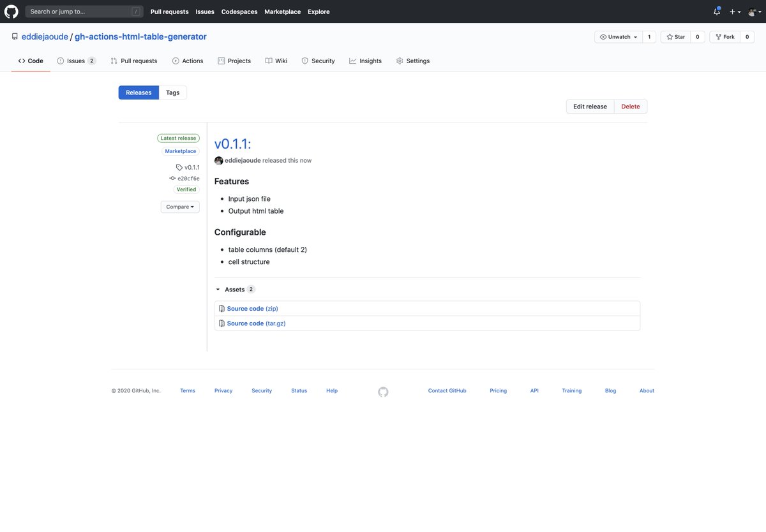Open the Wiki tab
Screen dimensions: 766x532
coord(276,61)
